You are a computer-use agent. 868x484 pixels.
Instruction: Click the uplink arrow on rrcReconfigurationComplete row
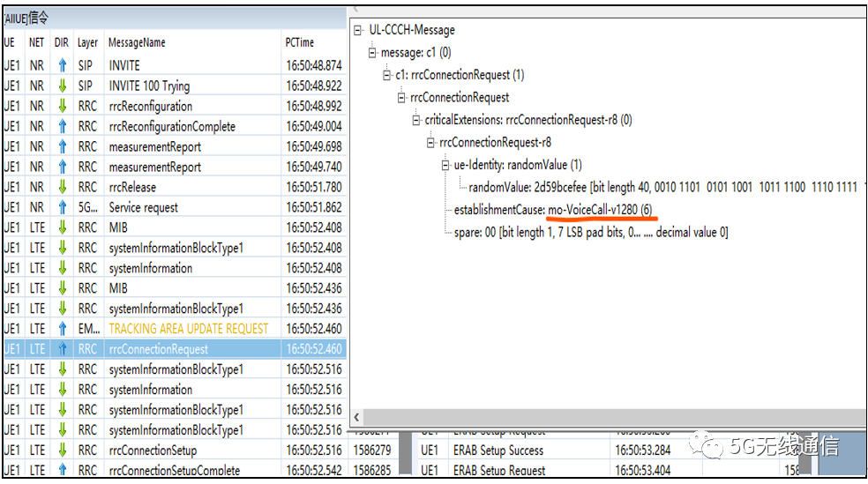63,127
